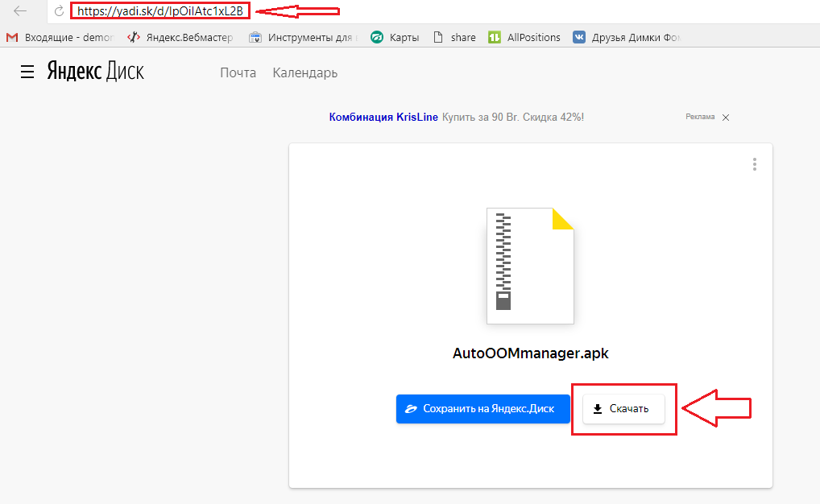The image size is (820, 504).
Task: Go to Почта
Action: (x=238, y=72)
